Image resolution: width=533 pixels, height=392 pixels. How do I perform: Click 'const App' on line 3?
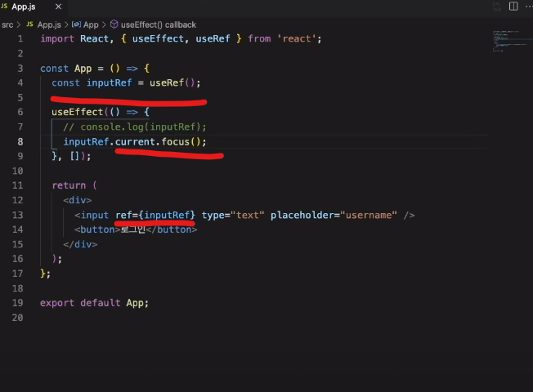pyautogui.click(x=66, y=68)
